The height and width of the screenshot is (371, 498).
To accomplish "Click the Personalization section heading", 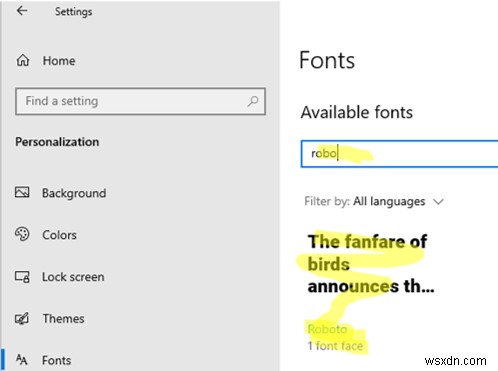I will (57, 142).
